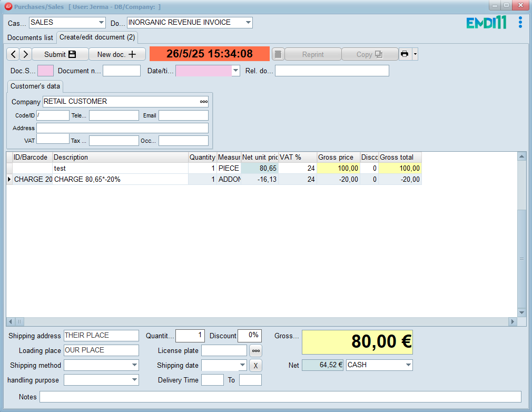The width and height of the screenshot is (532, 412).
Task: Click the printer icon
Action: click(405, 54)
